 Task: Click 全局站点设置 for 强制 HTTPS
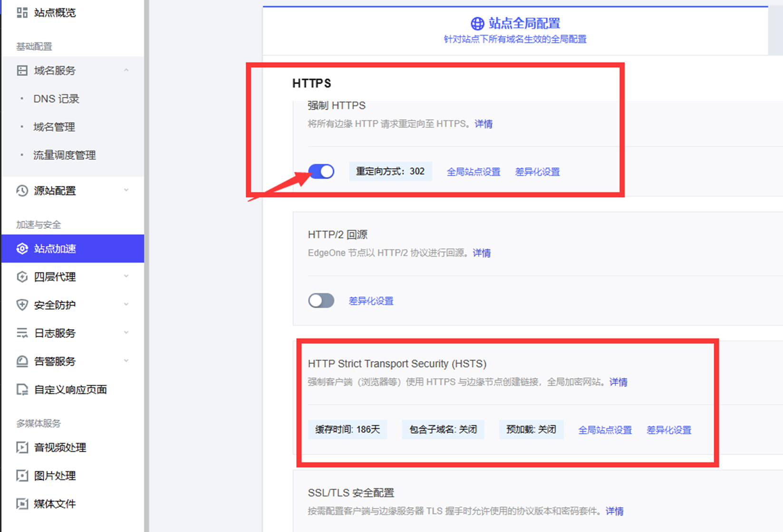coord(474,172)
